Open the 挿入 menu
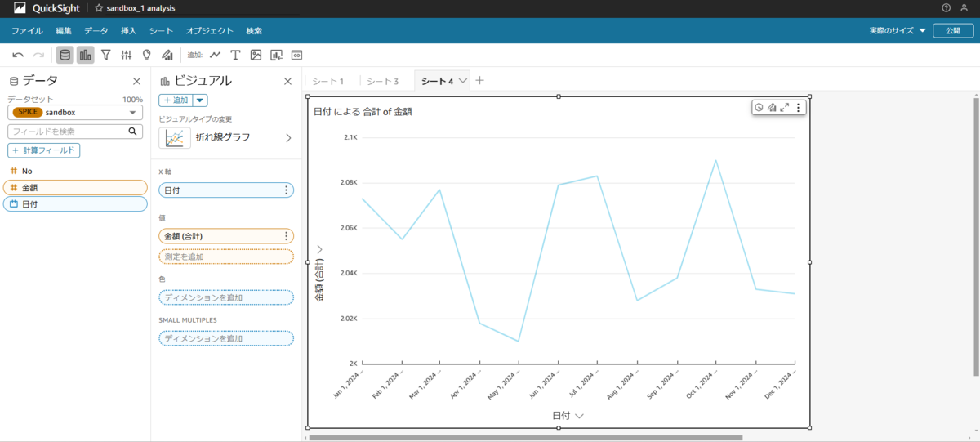Screen dimensions: 980x442 [x=129, y=30]
